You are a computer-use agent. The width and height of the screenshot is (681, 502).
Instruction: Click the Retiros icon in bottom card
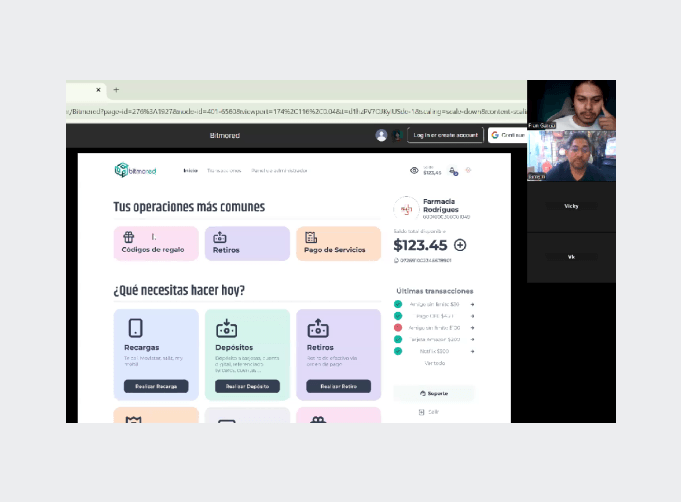pos(318,328)
